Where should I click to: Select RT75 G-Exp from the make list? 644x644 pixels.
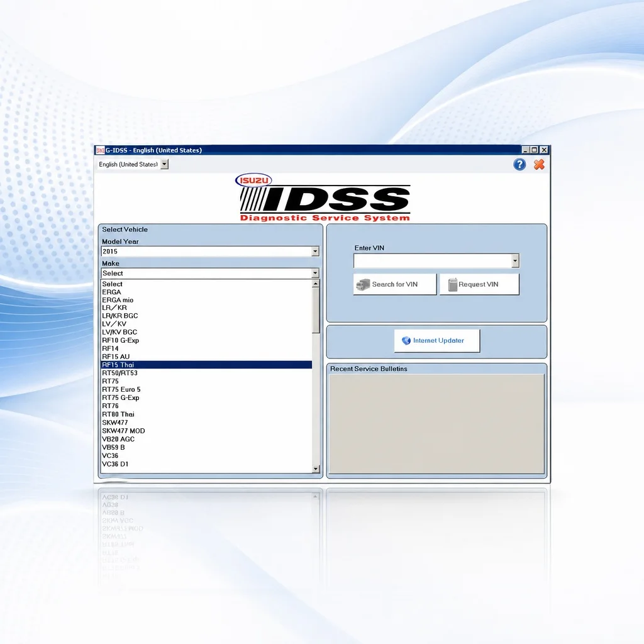pos(206,397)
